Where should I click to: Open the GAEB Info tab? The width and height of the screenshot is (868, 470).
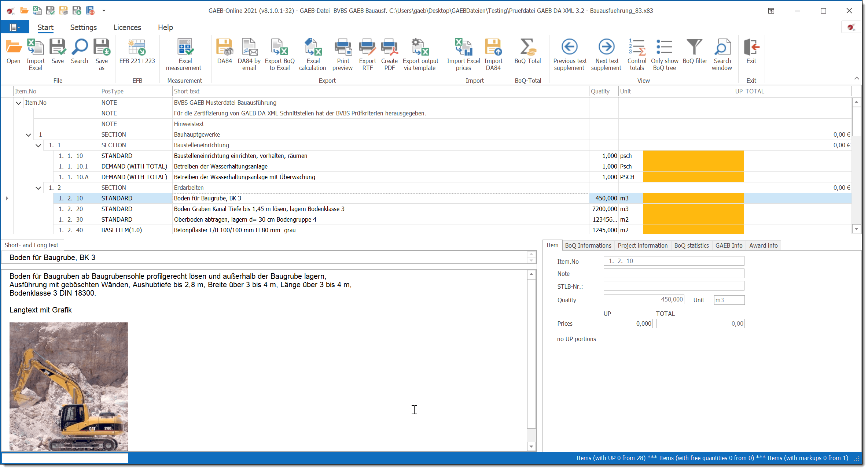coord(729,245)
